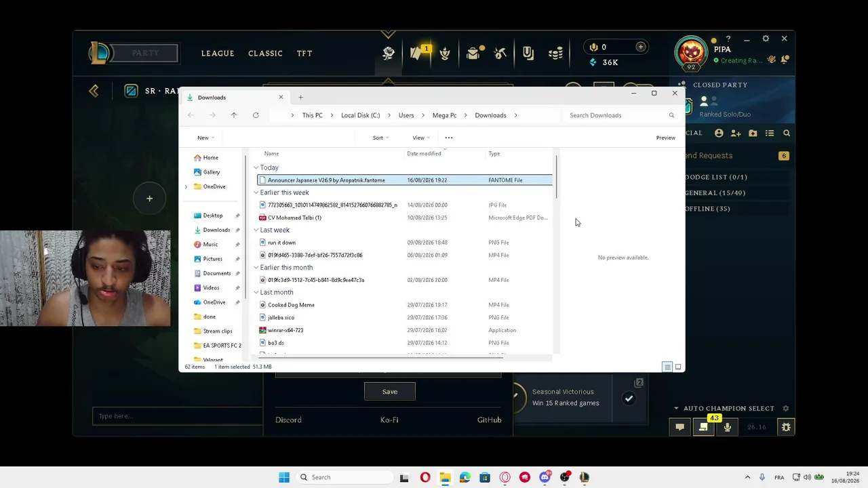The image size is (868, 488).
Task: Open the TFT tab in client
Action: click(304, 54)
